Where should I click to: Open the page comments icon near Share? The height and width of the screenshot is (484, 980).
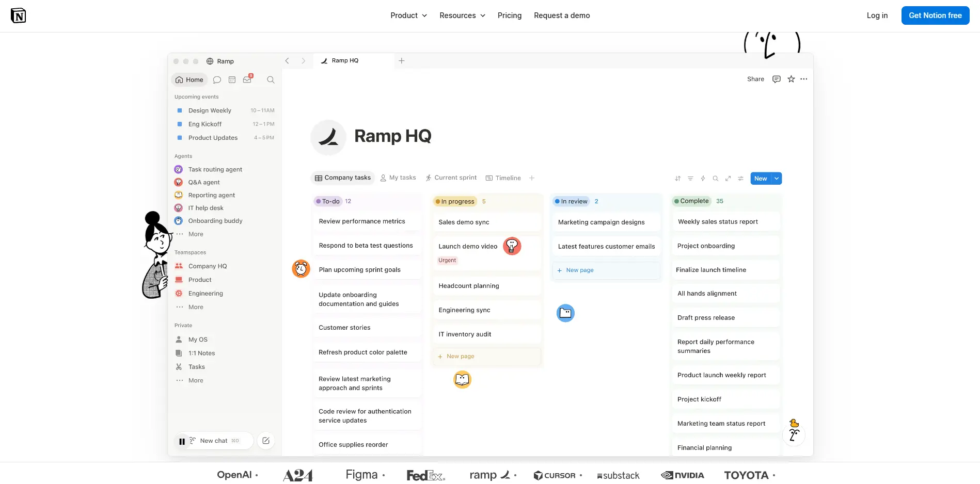click(x=776, y=79)
